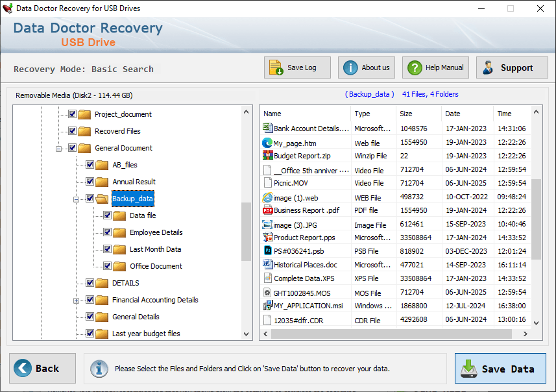Click Save Data to recover files
556x392 pixels.
500,368
